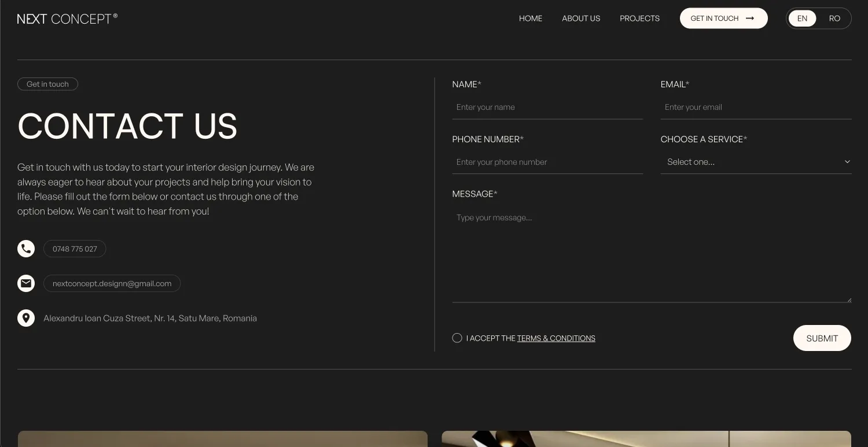Navigate to the PROJECTS page
The width and height of the screenshot is (868, 447).
click(639, 18)
